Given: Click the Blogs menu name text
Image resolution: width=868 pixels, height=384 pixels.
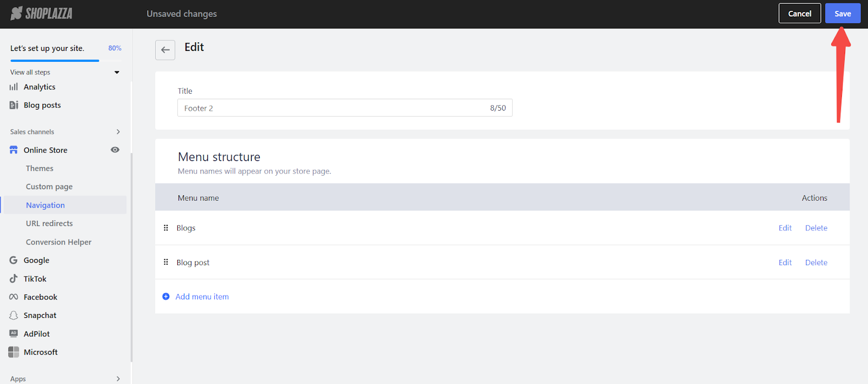Looking at the screenshot, I should (186, 228).
